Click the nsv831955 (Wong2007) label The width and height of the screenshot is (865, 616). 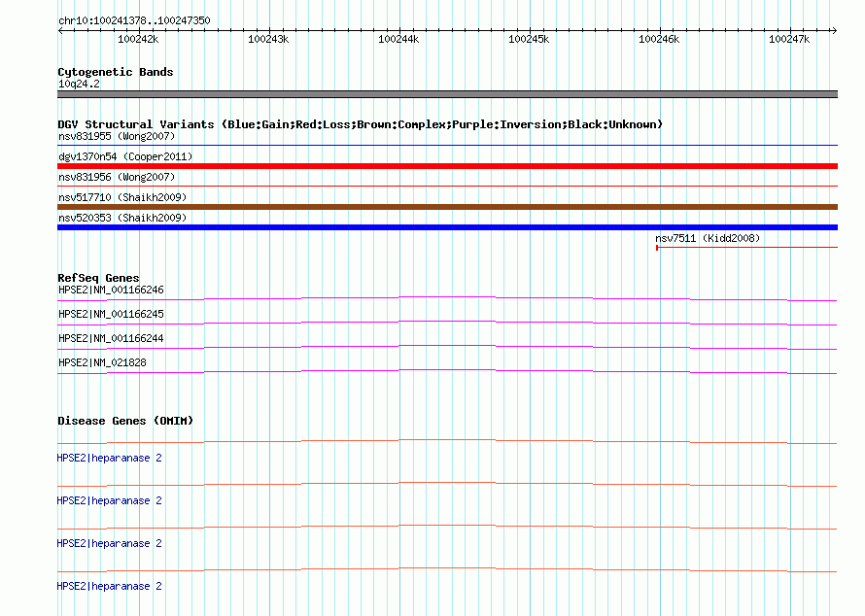click(x=117, y=136)
